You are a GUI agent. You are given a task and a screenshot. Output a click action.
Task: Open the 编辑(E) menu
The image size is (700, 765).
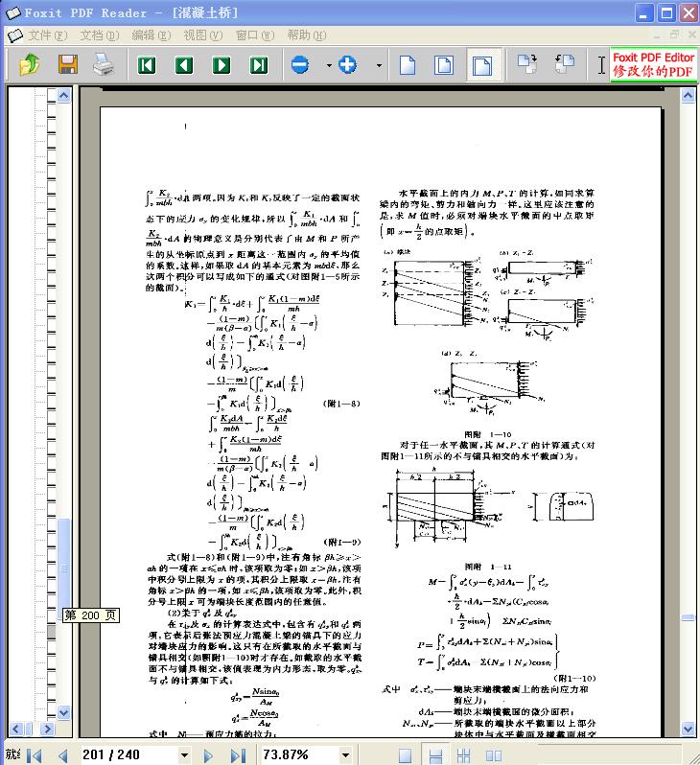pyautogui.click(x=152, y=35)
